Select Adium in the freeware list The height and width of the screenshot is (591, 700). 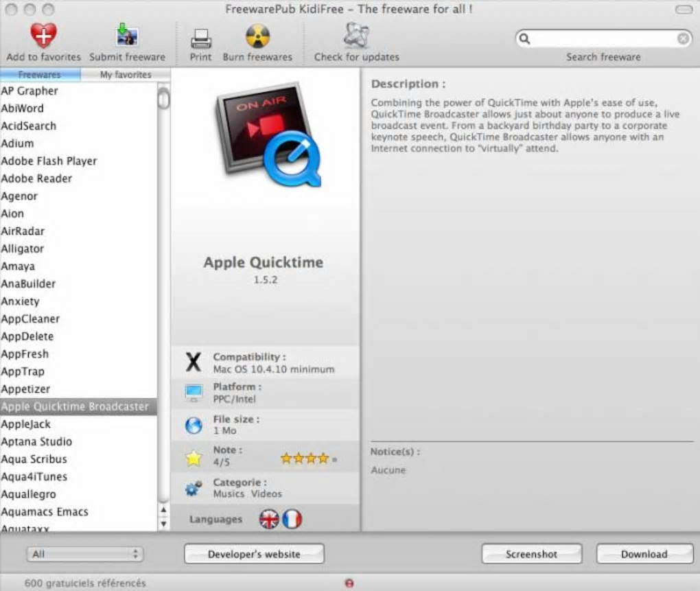click(78, 143)
